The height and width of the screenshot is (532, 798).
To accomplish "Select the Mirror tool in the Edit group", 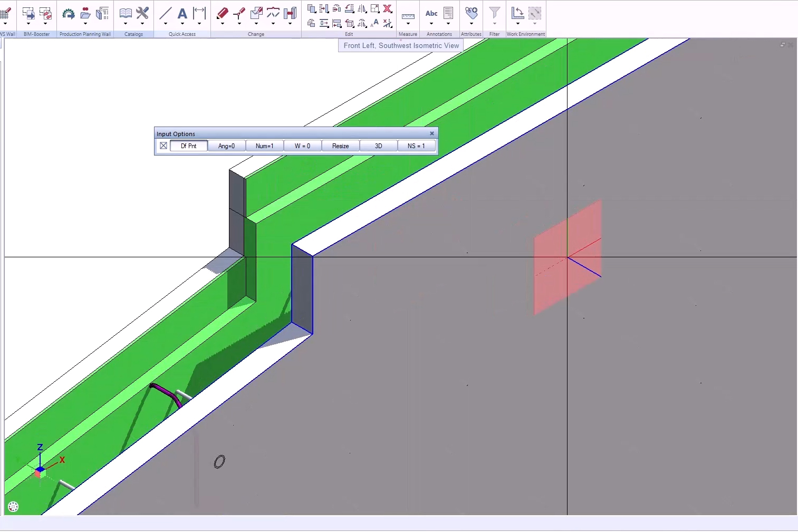I will [x=362, y=9].
